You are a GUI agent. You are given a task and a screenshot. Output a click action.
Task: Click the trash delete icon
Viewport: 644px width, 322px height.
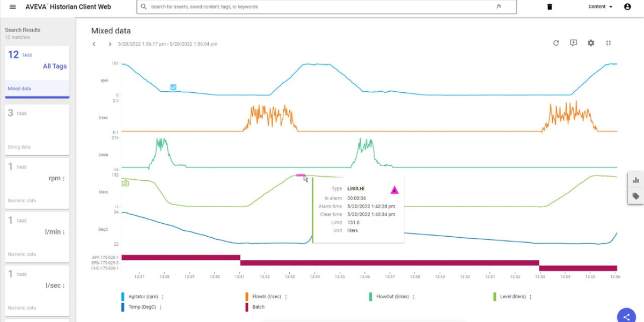point(550,7)
